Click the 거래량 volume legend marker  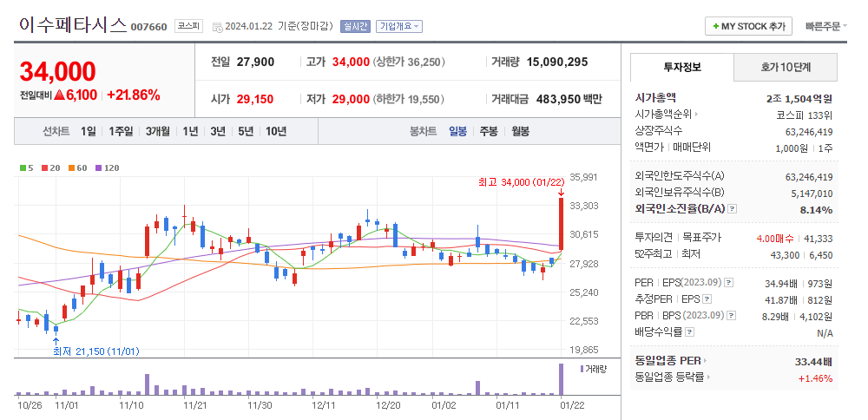tap(582, 369)
